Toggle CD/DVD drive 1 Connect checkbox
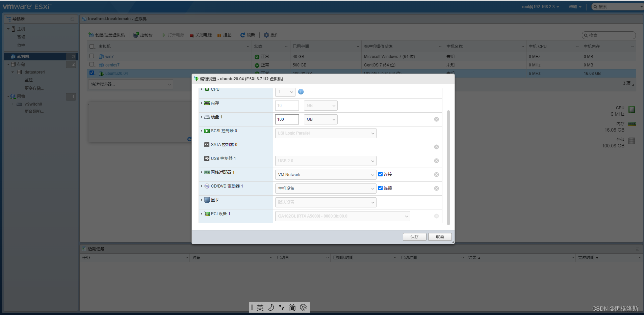Image resolution: width=644 pixels, height=315 pixels. coord(381,188)
